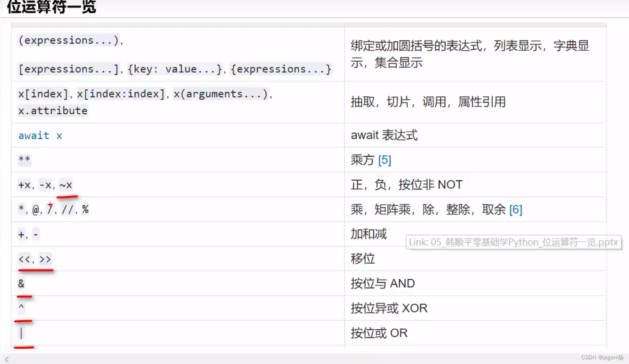The height and width of the screenshot is (364, 629).
Task: Click the left scroll arrow of the horizontal scrollbar
Action: tap(7, 359)
